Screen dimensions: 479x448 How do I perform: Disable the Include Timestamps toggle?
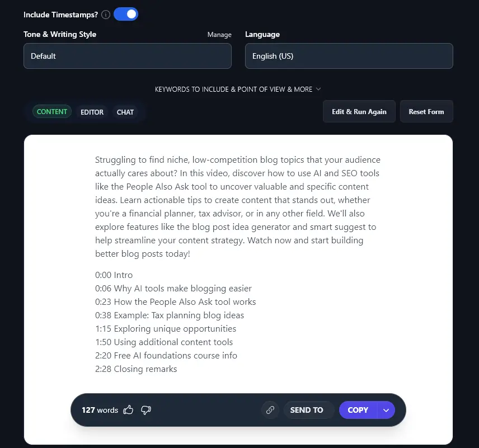point(125,14)
